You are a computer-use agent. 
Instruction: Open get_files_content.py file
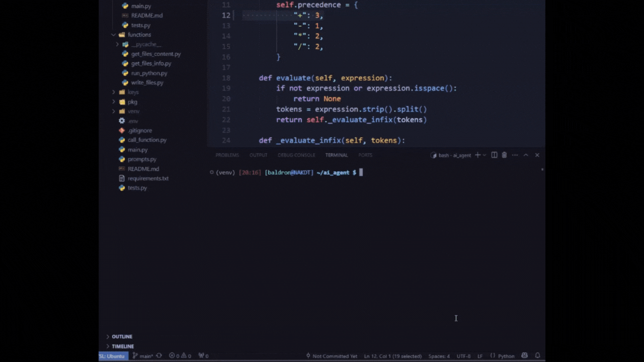tap(156, 54)
